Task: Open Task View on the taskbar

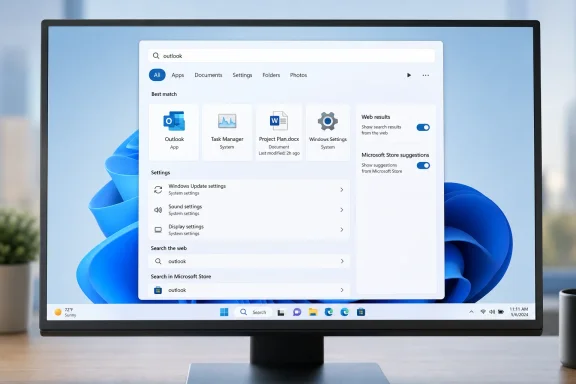Action: point(281,312)
